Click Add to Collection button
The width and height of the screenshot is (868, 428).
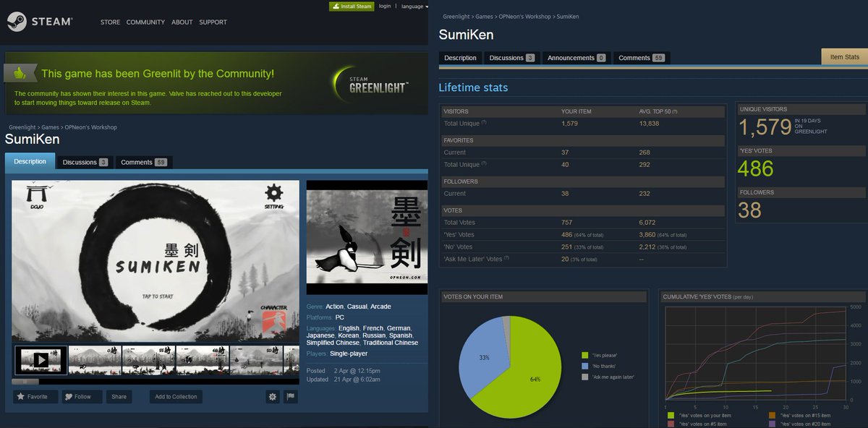176,396
